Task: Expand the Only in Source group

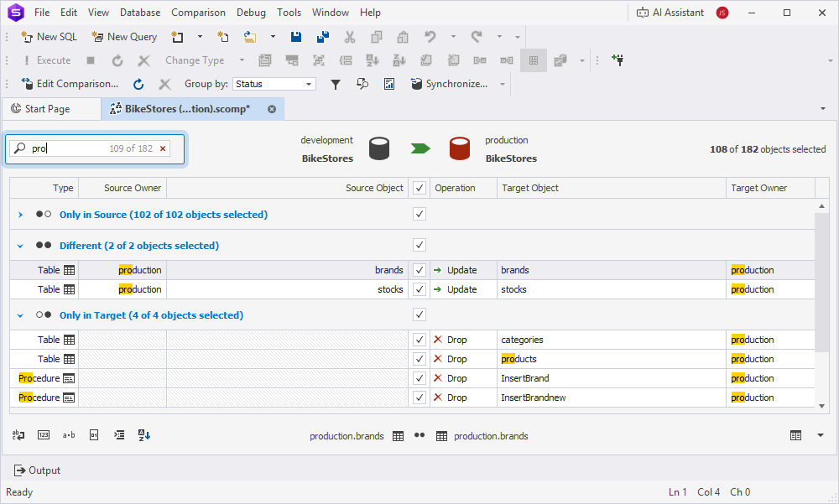Action: click(20, 215)
